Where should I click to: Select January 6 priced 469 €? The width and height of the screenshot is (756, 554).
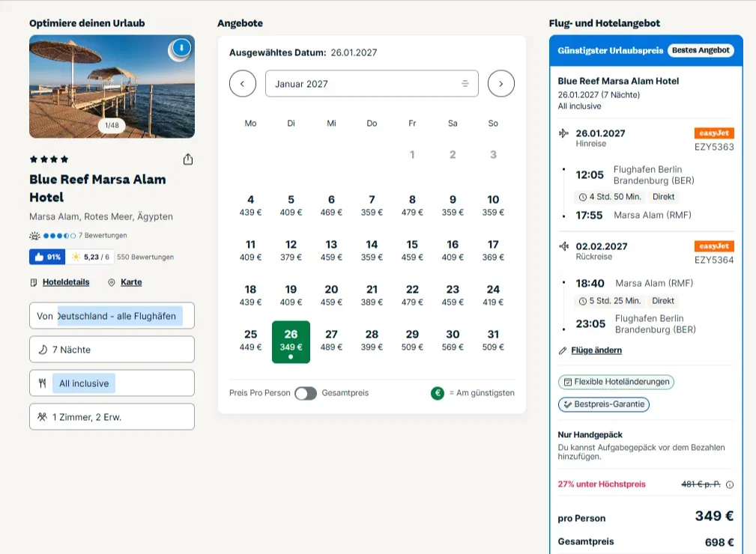[x=331, y=206]
